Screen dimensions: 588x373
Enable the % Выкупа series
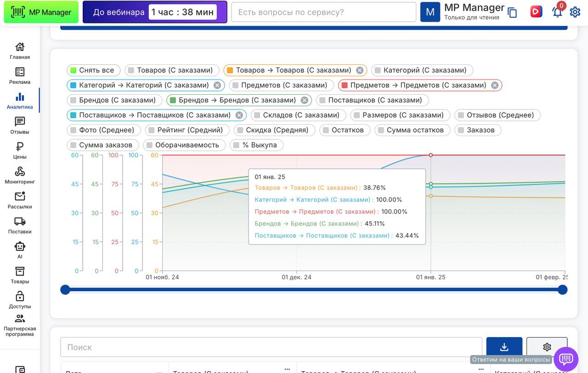tap(256, 145)
